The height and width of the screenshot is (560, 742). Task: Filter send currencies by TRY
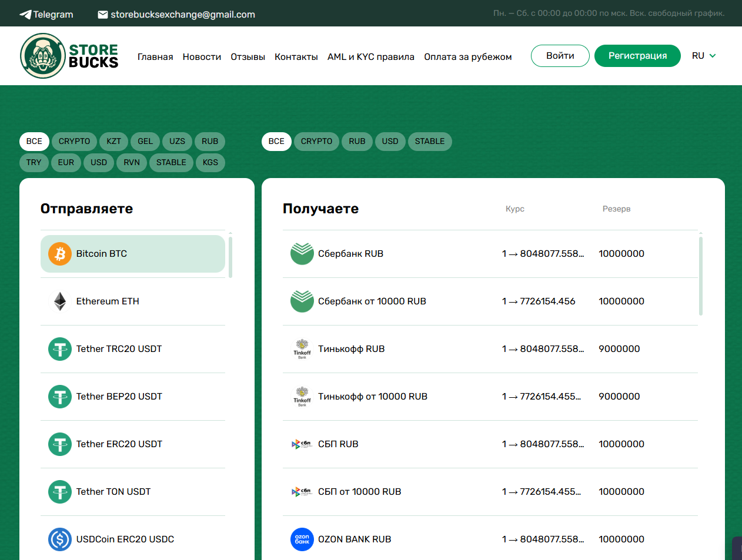pos(34,163)
